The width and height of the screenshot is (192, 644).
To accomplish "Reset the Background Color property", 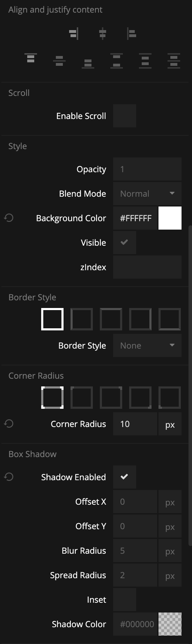I will pyautogui.click(x=9, y=218).
